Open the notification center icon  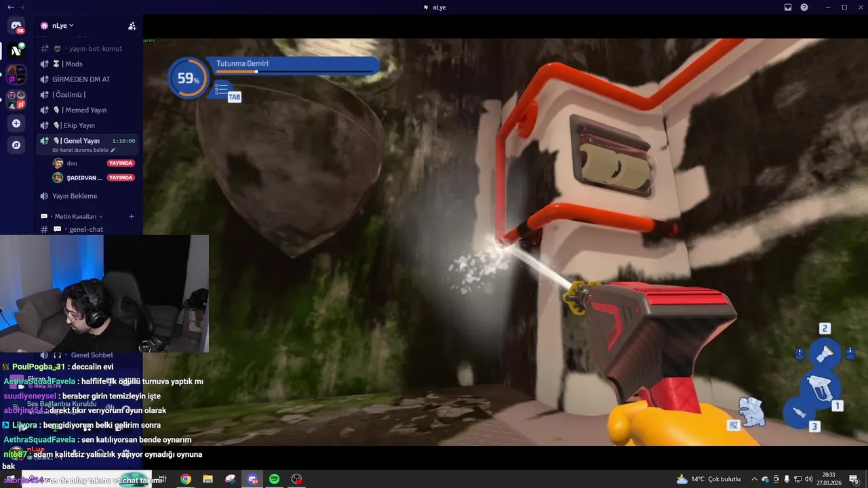point(854,479)
